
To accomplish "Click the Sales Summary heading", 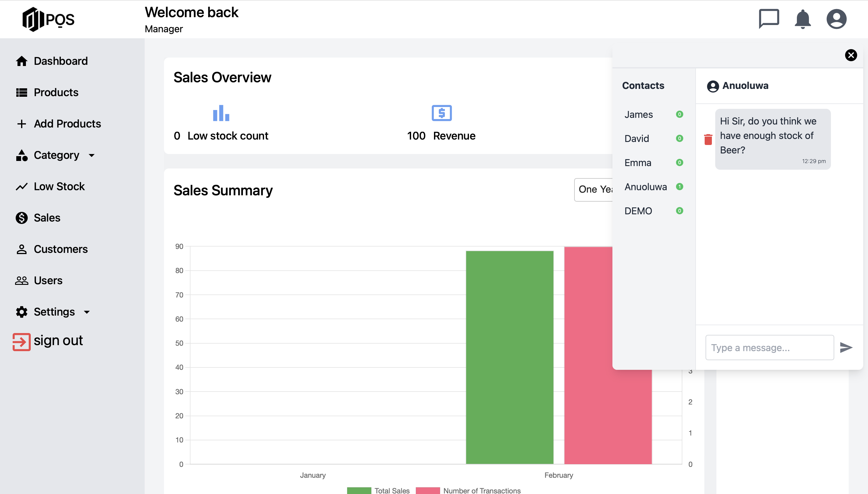I will (x=223, y=190).
